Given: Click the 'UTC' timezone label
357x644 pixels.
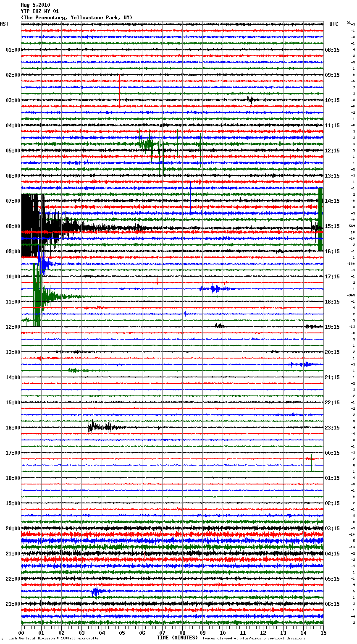Looking at the screenshot, I should [x=334, y=24].
